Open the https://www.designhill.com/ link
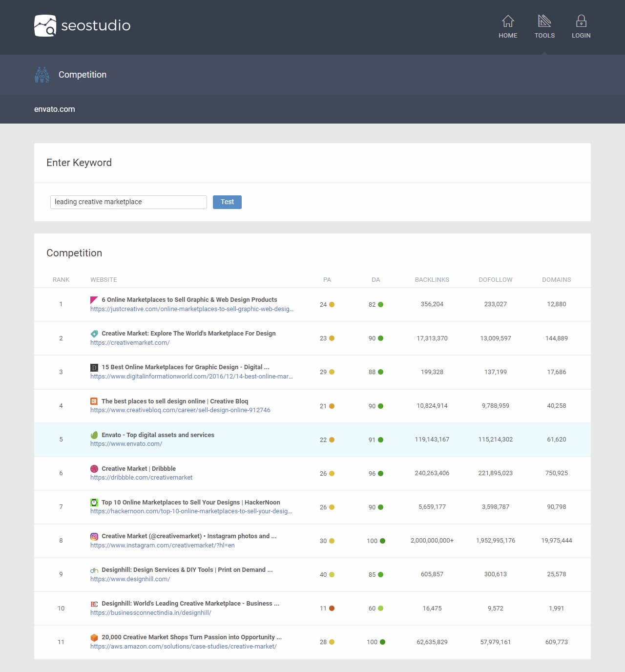 (x=130, y=579)
